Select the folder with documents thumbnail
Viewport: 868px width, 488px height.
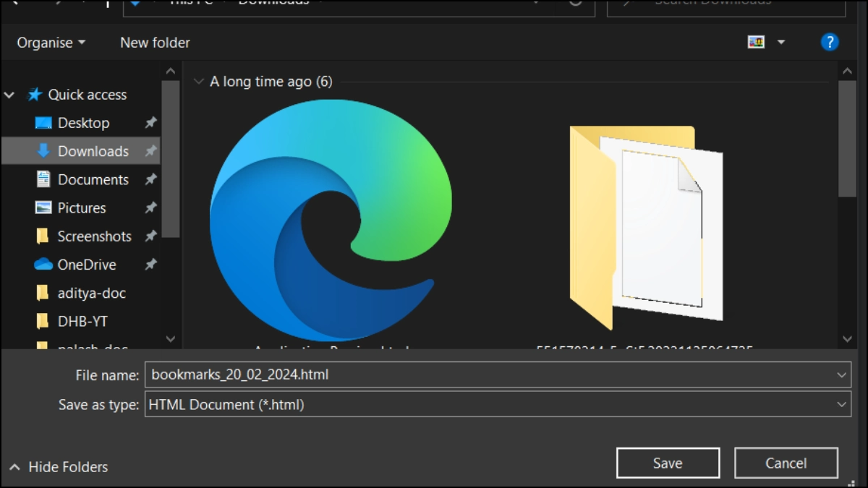(646, 227)
